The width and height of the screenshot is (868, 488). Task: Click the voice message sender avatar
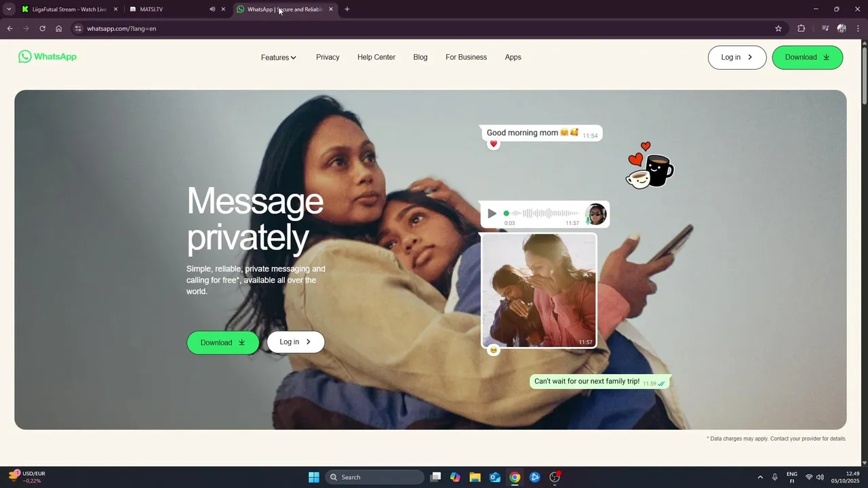(x=595, y=214)
